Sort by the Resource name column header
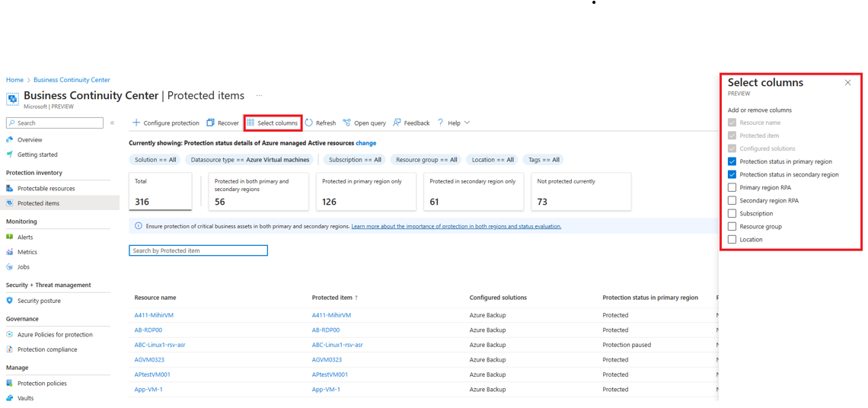 [x=155, y=298]
